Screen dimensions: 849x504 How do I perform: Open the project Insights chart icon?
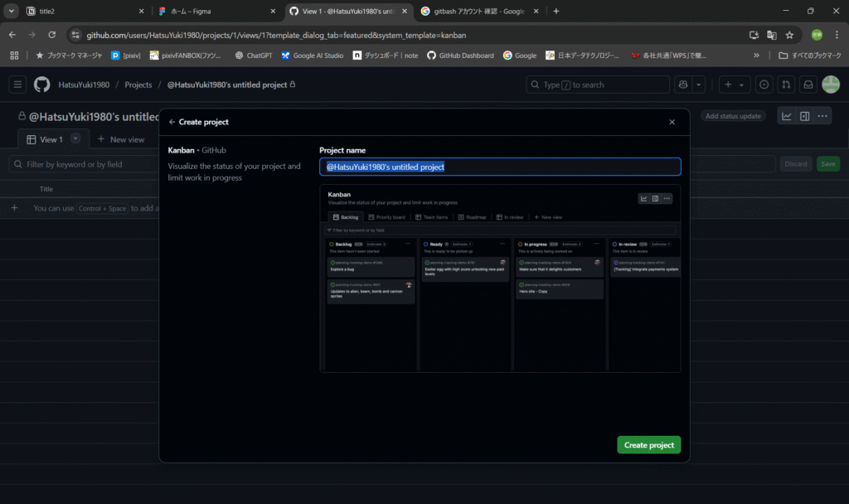[x=786, y=116]
